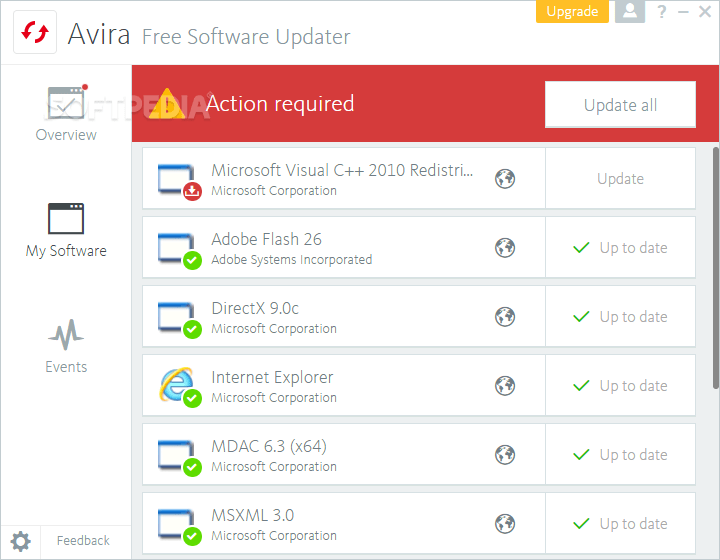Click the Up to date status for MDAC 6.3
This screenshot has height=560, width=720.
tap(620, 455)
